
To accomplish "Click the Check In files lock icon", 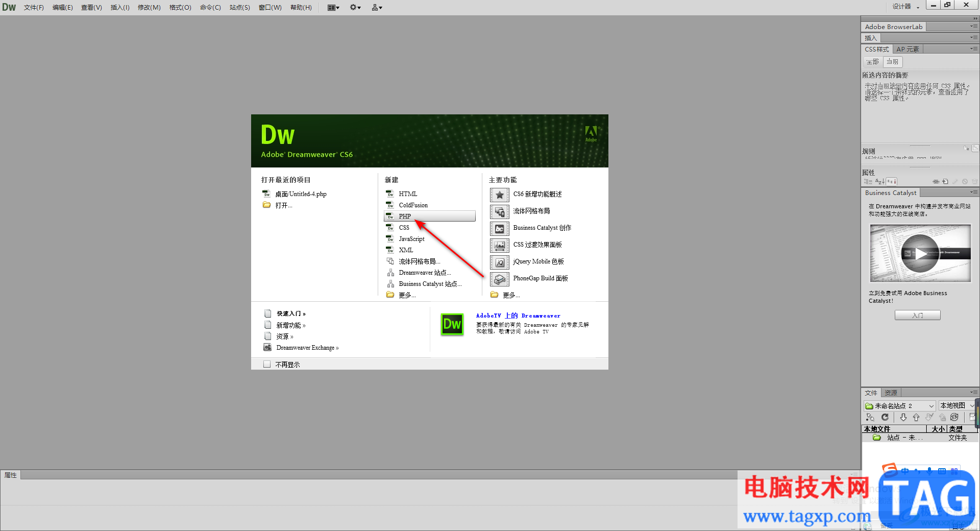I will tap(942, 417).
